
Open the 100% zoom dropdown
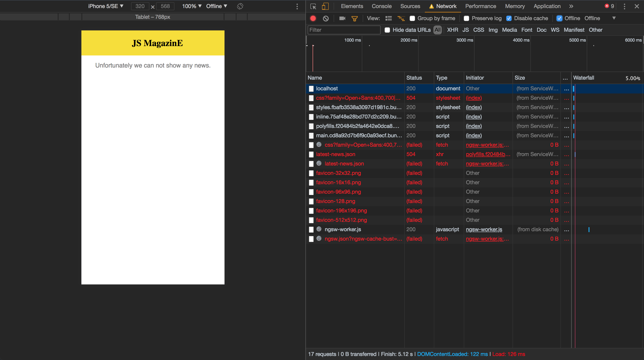click(x=191, y=6)
